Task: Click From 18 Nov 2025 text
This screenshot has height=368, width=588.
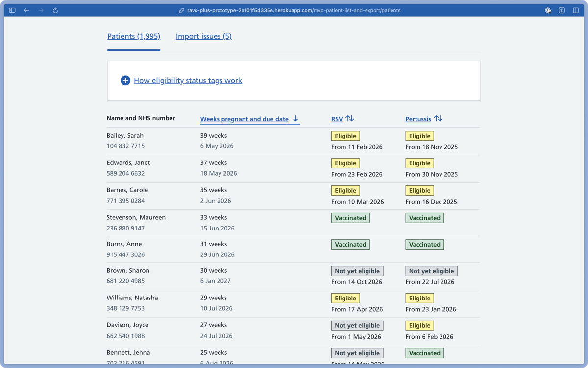Action: coord(432,147)
